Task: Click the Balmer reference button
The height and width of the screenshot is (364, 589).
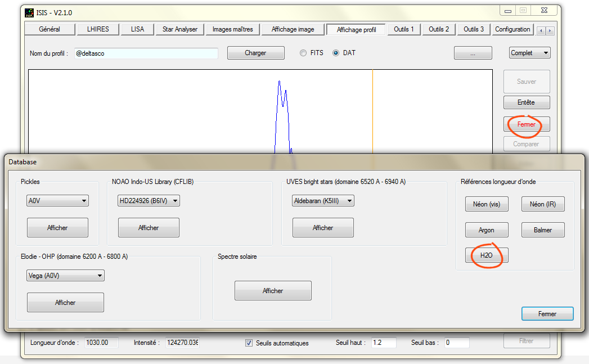Action: [543, 230]
